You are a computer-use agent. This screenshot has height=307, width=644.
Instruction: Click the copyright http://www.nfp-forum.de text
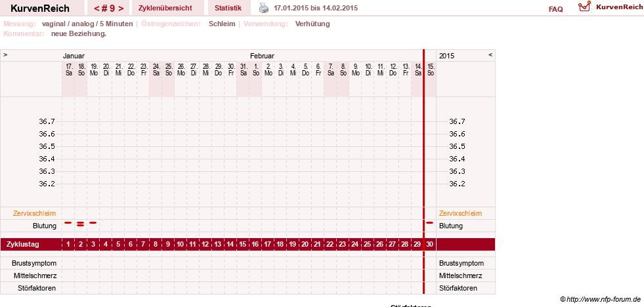[601, 299]
